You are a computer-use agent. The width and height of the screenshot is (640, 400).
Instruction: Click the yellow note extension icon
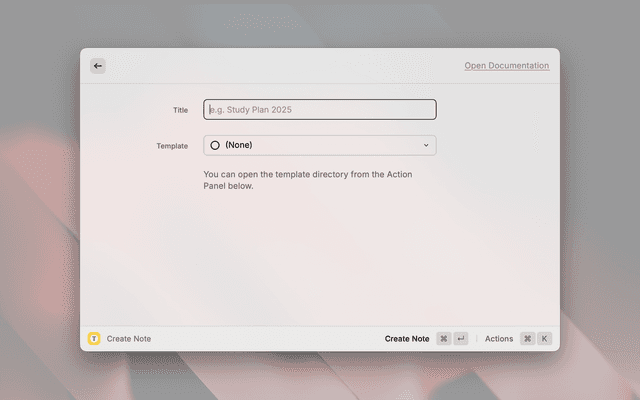(94, 339)
